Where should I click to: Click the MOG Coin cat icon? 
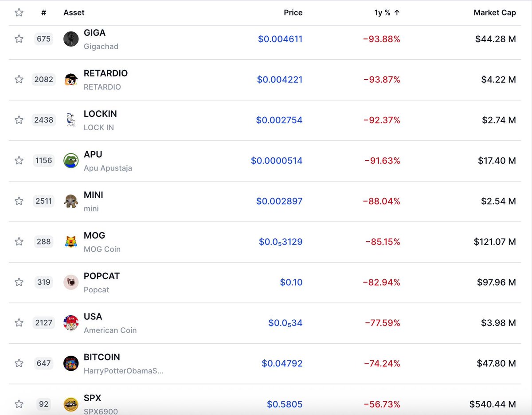coord(71,241)
